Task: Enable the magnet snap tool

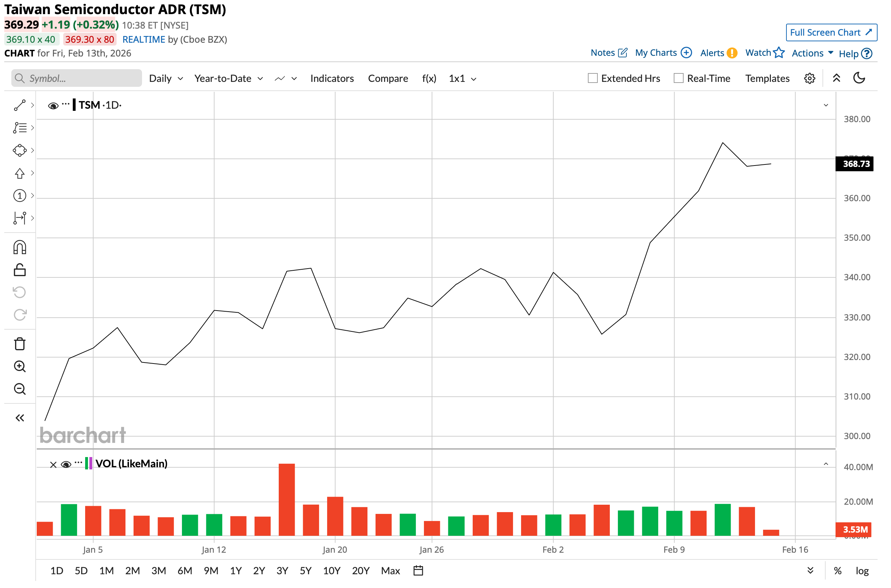Action: (x=19, y=248)
